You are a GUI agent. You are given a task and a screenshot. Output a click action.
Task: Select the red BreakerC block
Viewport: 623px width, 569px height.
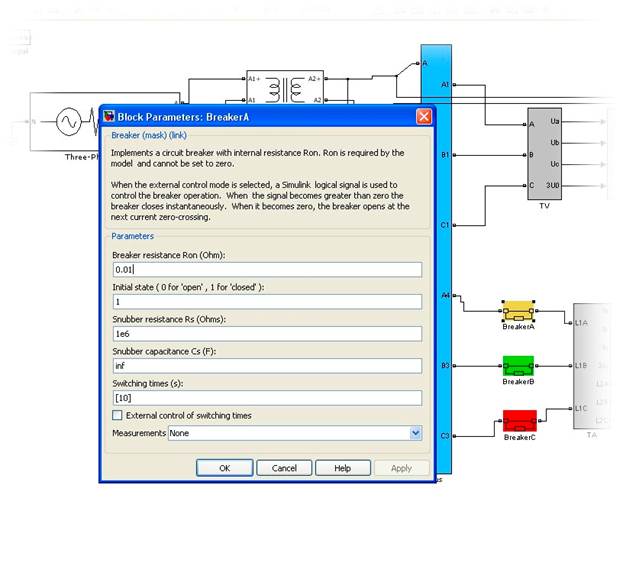(520, 421)
